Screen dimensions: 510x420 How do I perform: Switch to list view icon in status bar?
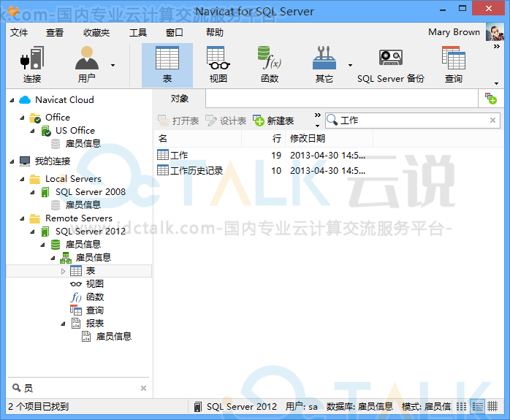(461, 406)
